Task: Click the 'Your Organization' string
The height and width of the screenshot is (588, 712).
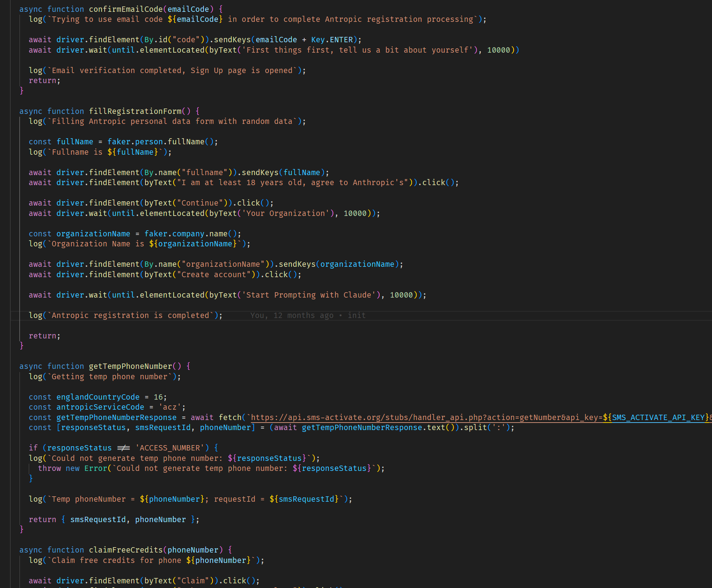Action: tap(286, 213)
